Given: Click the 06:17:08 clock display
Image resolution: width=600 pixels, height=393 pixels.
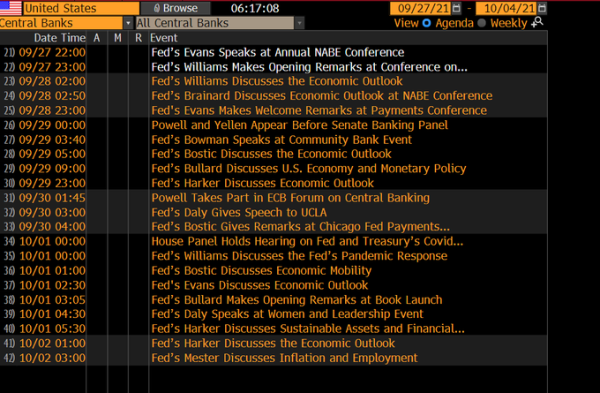Looking at the screenshot, I should tap(255, 8).
